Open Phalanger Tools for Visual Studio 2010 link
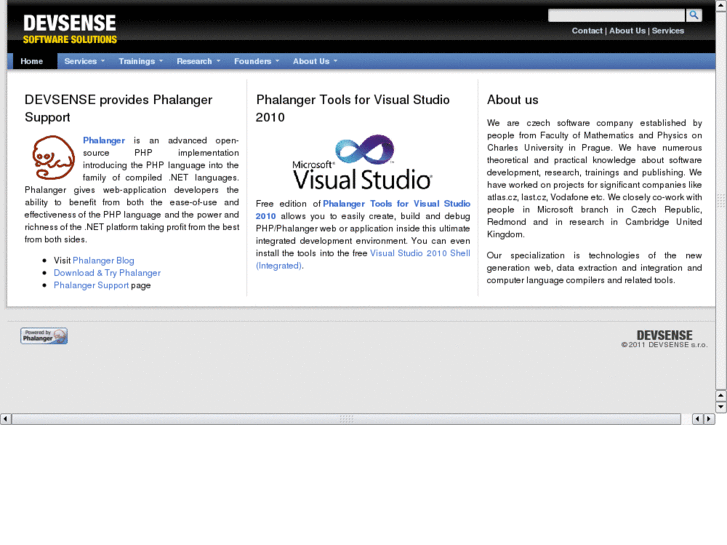The image size is (727, 545). (x=363, y=210)
